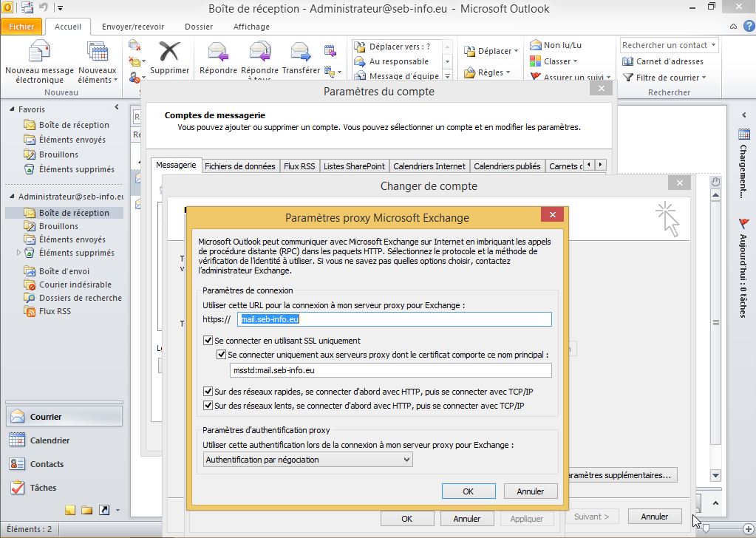756x538 pixels.
Task: Toggle the Non lu/Lu envelope icon
Action: pyautogui.click(x=536, y=45)
